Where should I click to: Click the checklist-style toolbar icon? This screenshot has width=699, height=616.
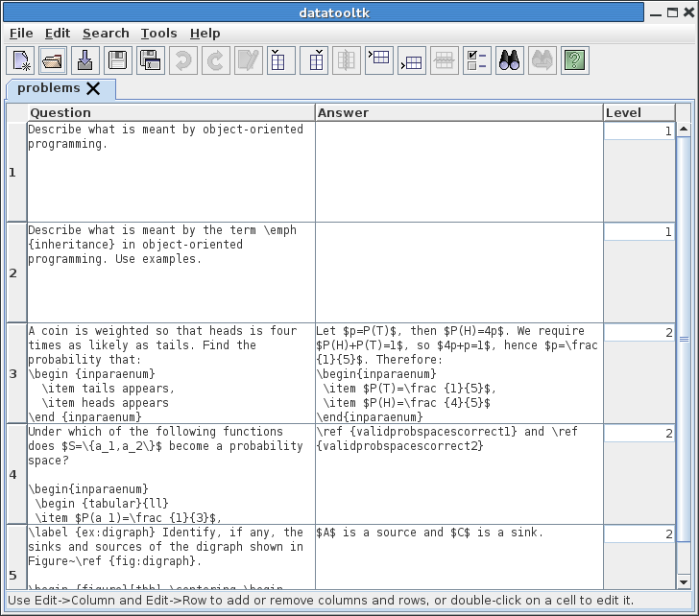click(476, 60)
